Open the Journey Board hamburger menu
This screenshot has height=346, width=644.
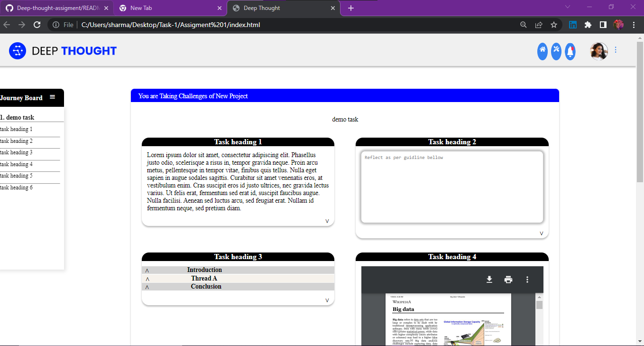coord(52,97)
